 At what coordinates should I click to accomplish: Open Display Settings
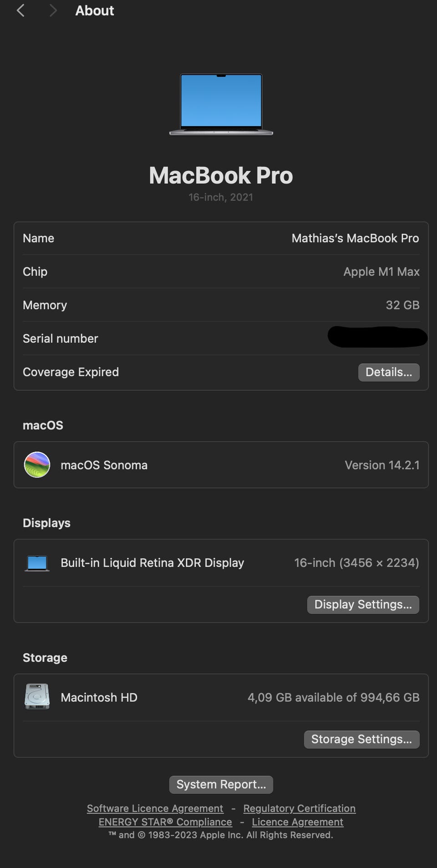tap(363, 605)
